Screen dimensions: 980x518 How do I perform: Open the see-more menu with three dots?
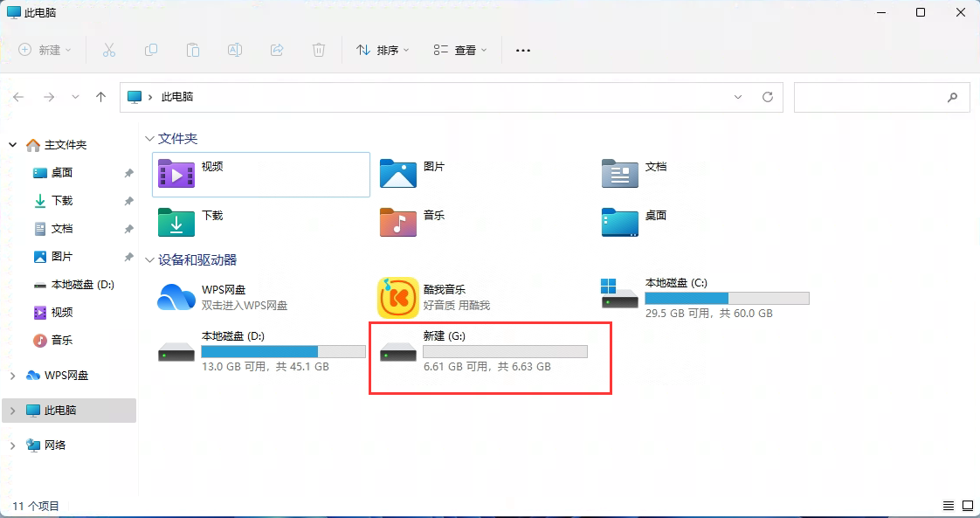click(522, 50)
